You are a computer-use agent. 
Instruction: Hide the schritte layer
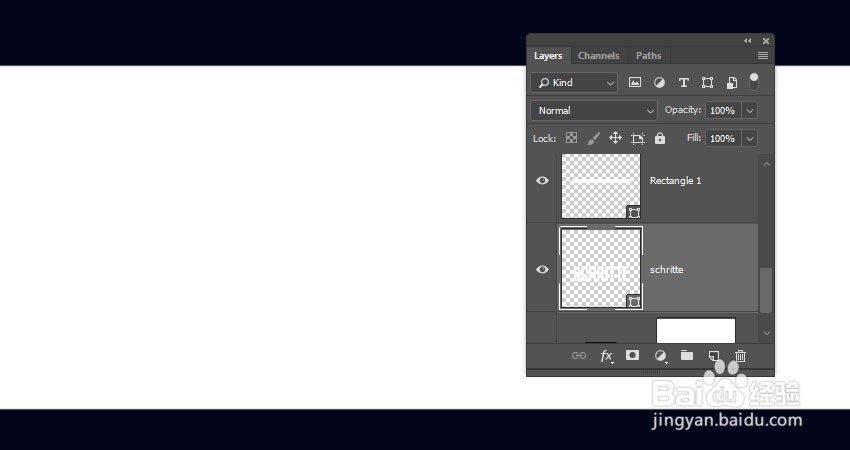(542, 269)
